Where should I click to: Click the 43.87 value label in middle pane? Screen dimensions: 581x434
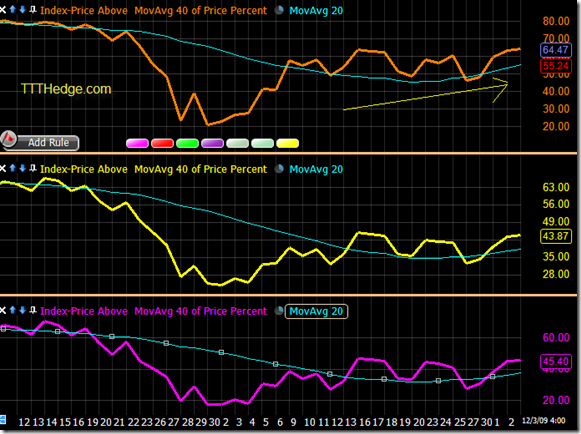(556, 236)
